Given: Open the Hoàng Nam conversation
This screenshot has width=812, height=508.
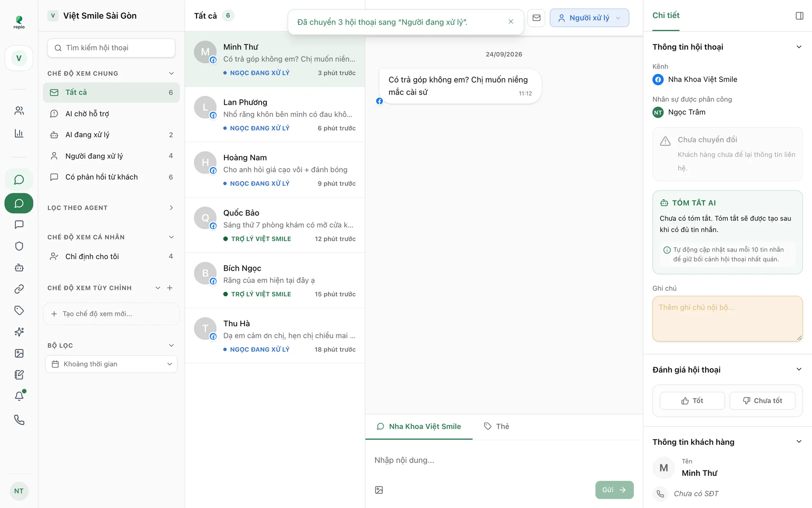Looking at the screenshot, I should [x=275, y=170].
